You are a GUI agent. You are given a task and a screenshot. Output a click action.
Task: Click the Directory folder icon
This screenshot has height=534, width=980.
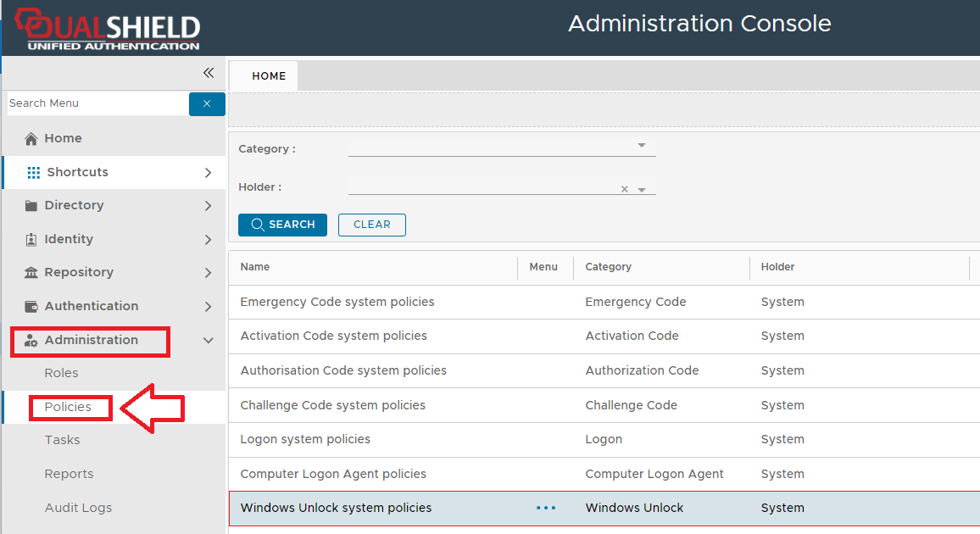tap(31, 205)
